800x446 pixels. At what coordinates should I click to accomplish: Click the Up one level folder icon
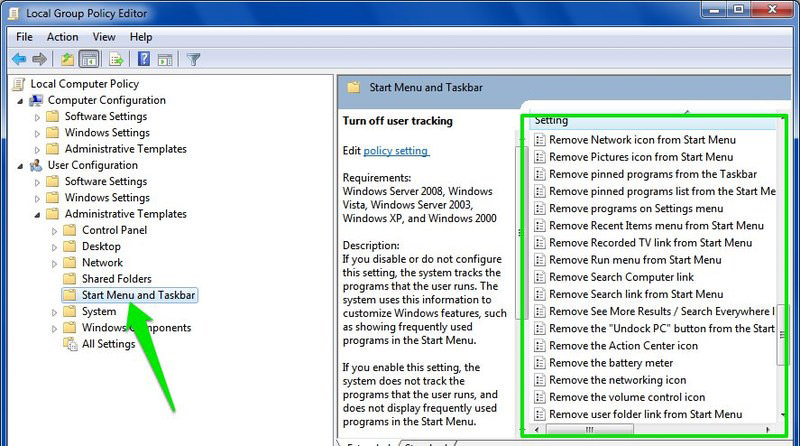[x=67, y=60]
